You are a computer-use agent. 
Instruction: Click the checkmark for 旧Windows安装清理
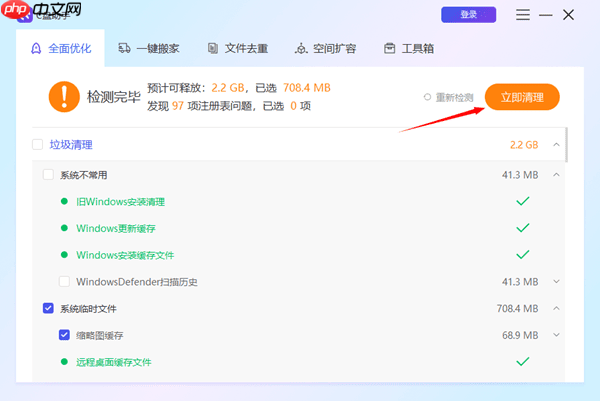click(523, 201)
